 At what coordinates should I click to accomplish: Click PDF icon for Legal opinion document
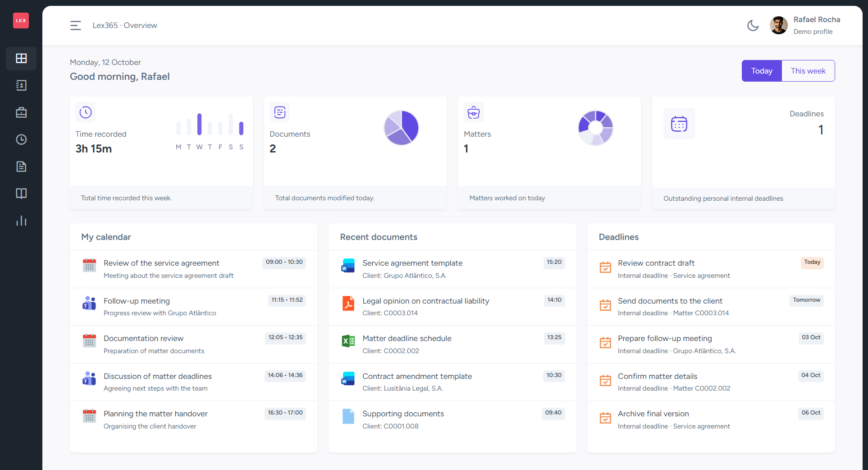pyautogui.click(x=348, y=303)
